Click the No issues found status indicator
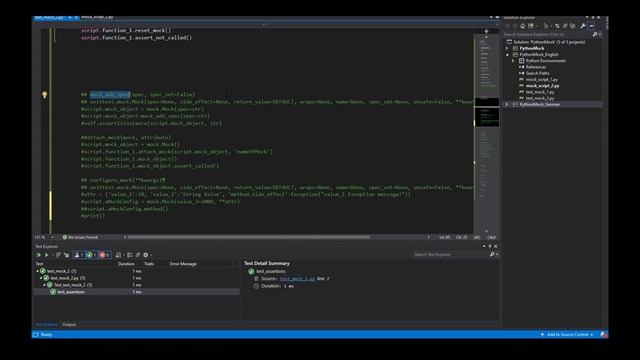The height and width of the screenshot is (360, 640). 80,237
